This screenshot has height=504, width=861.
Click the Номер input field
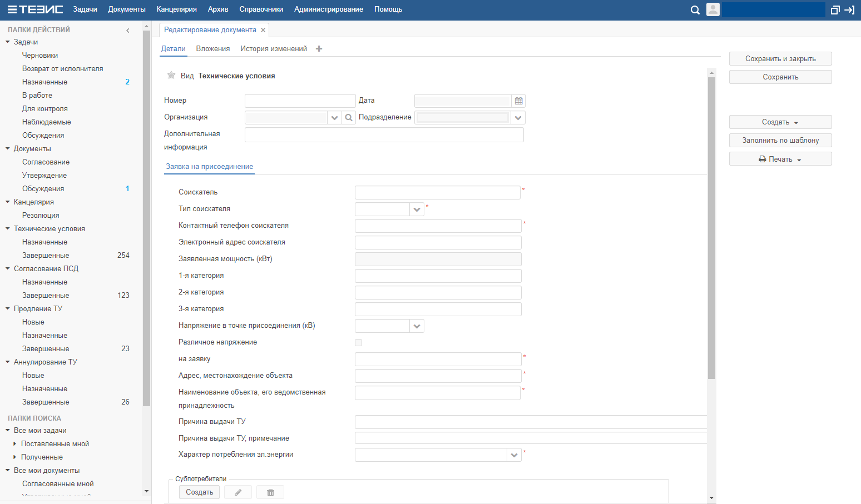[x=300, y=101]
